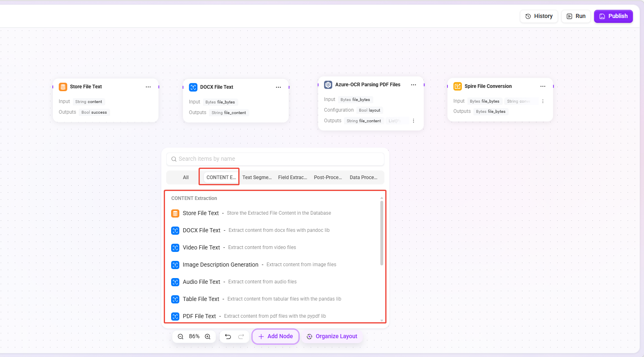
Task: Click the node list scrollbar thumb
Action: point(382,233)
